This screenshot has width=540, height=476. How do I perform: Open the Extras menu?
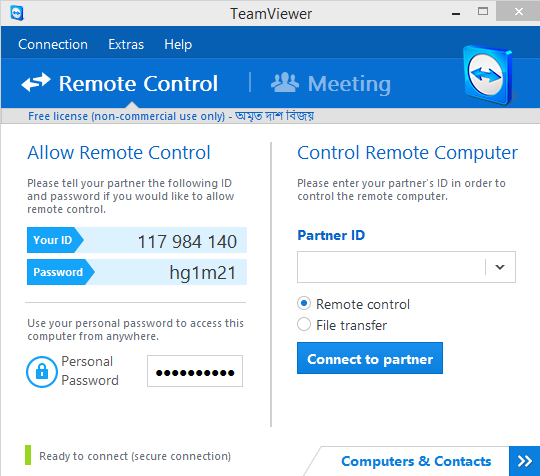click(x=126, y=44)
